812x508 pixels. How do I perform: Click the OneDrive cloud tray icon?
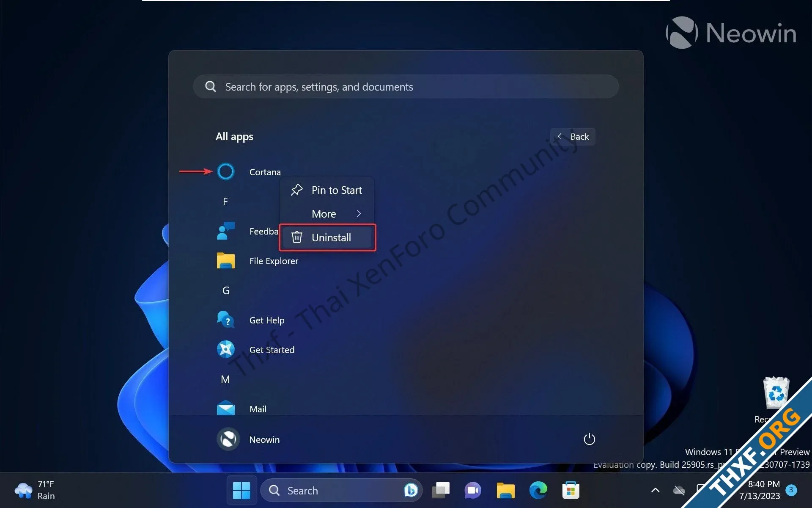coord(679,490)
